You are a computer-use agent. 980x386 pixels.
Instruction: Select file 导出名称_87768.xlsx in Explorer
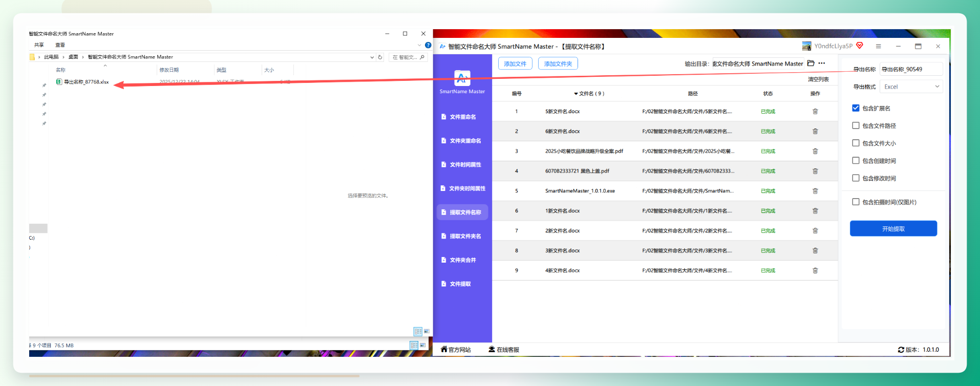click(x=82, y=82)
